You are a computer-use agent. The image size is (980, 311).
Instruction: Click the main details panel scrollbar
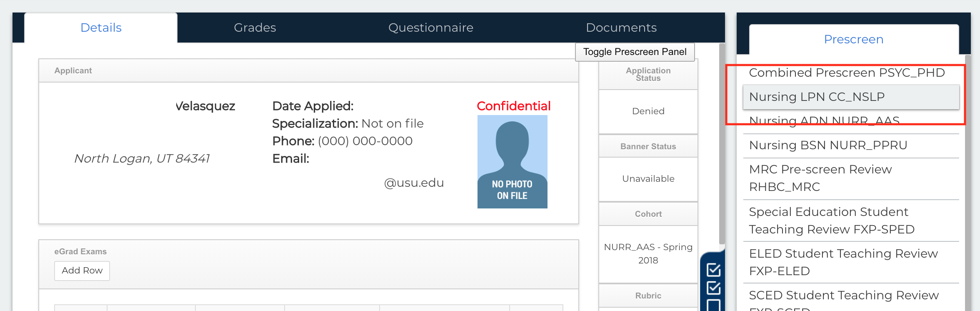click(x=722, y=142)
